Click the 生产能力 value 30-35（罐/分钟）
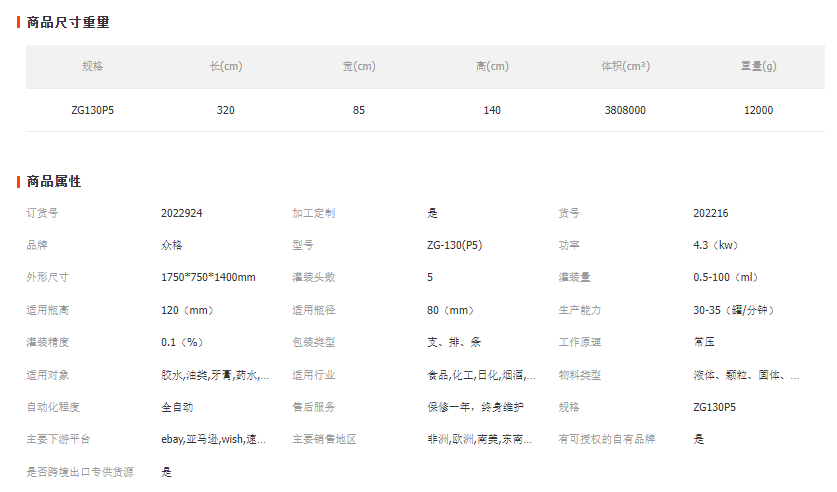This screenshot has width=837, height=492. pyautogui.click(x=734, y=310)
